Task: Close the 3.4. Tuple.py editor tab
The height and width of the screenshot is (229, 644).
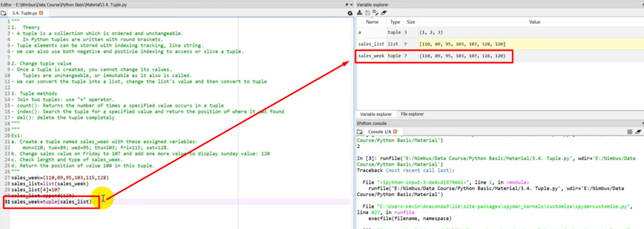Action: pos(41,12)
